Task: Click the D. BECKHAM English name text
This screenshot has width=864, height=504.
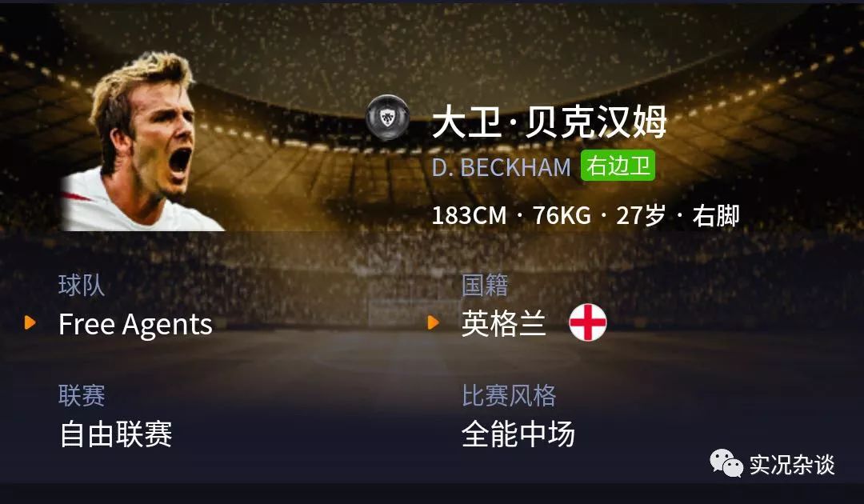Action: pos(502,167)
